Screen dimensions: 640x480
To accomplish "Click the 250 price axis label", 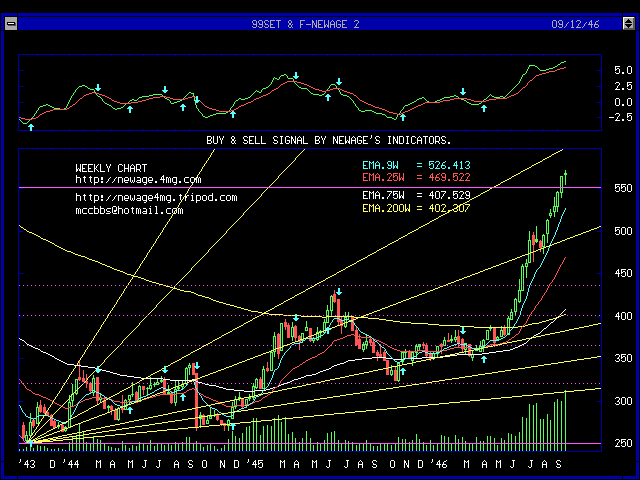I will (623, 443).
